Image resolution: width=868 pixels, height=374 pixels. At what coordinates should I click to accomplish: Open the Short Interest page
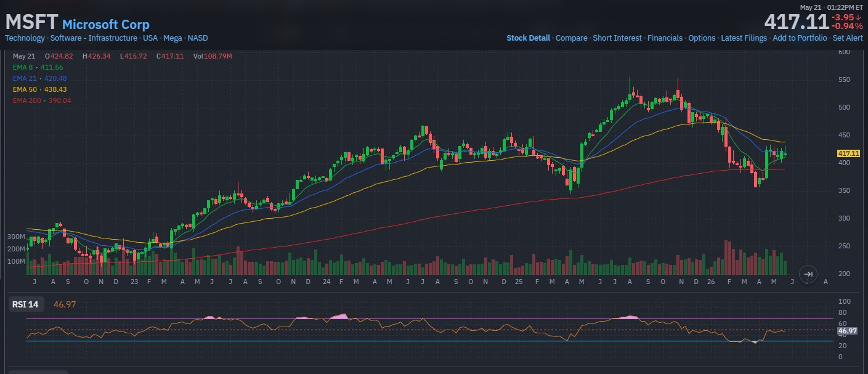point(617,38)
